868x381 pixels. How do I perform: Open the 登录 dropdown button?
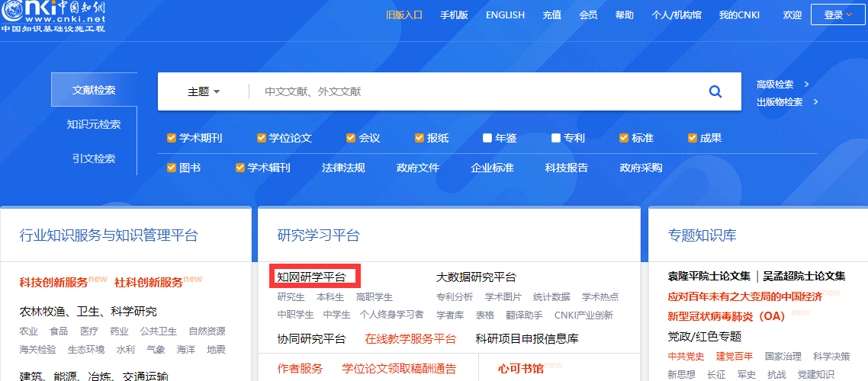[838, 15]
